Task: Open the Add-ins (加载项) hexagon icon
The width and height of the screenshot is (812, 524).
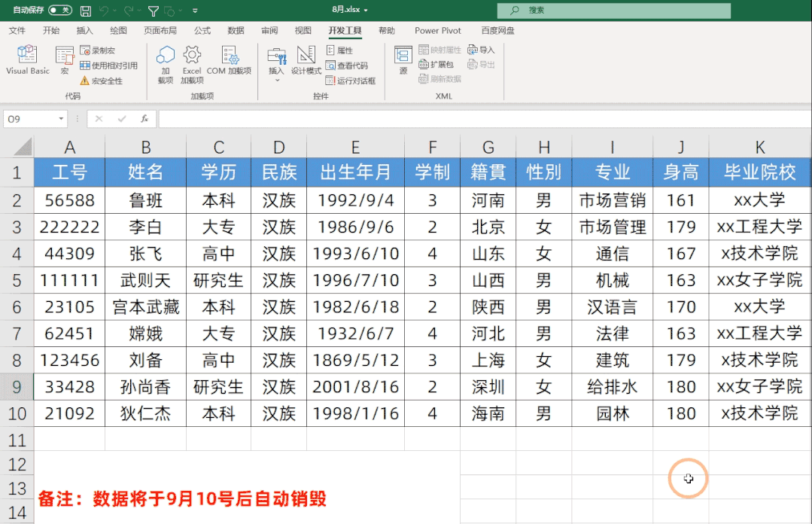Action: [166, 64]
